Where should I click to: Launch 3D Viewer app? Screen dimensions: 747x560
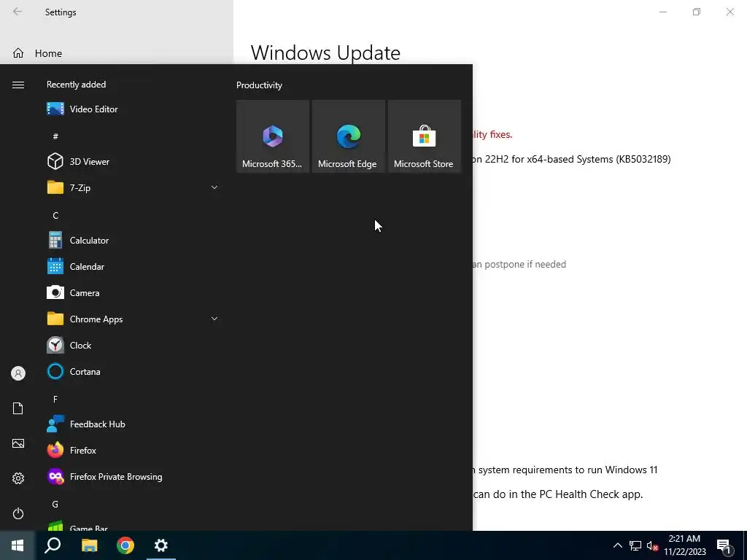pyautogui.click(x=133, y=161)
